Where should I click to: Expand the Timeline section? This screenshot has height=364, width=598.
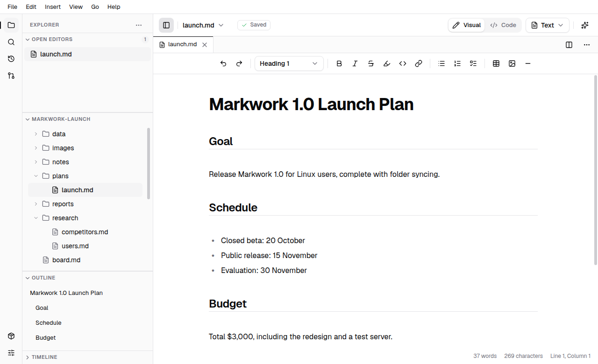(x=88, y=357)
